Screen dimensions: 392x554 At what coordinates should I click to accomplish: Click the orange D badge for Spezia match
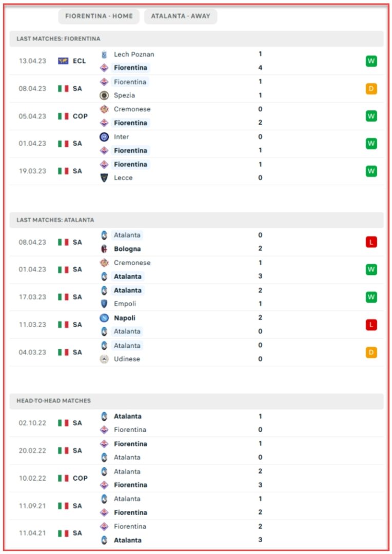371,89
